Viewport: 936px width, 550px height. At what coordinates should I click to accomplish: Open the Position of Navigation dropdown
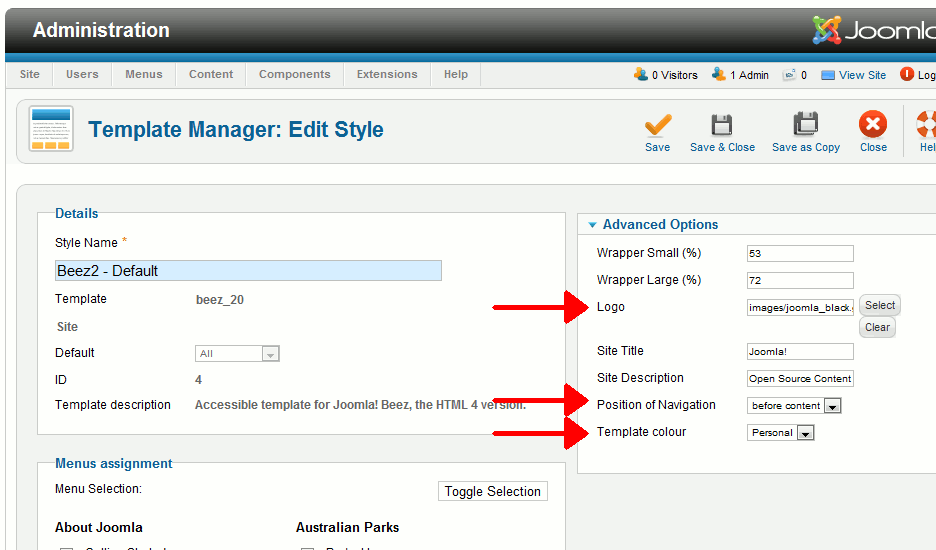(832, 406)
